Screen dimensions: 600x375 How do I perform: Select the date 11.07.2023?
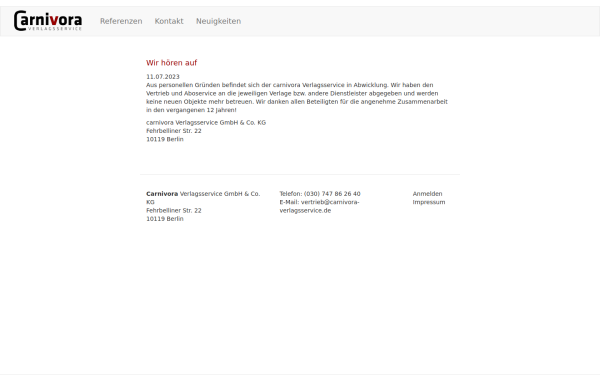click(163, 77)
